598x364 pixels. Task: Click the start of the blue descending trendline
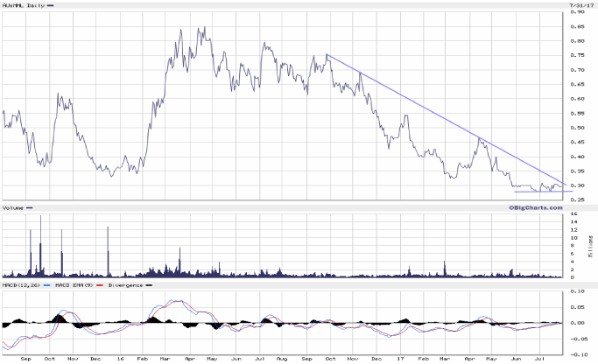[x=327, y=55]
